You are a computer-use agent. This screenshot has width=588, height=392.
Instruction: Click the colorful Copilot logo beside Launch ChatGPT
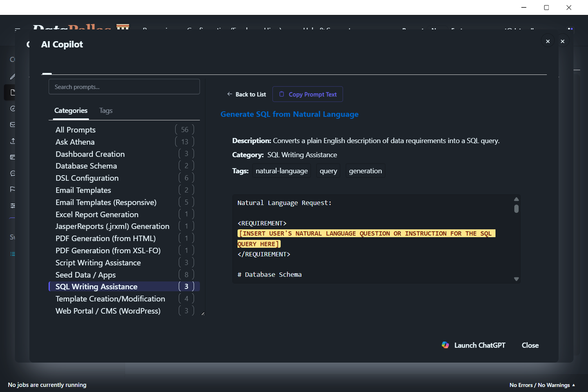tap(445, 345)
